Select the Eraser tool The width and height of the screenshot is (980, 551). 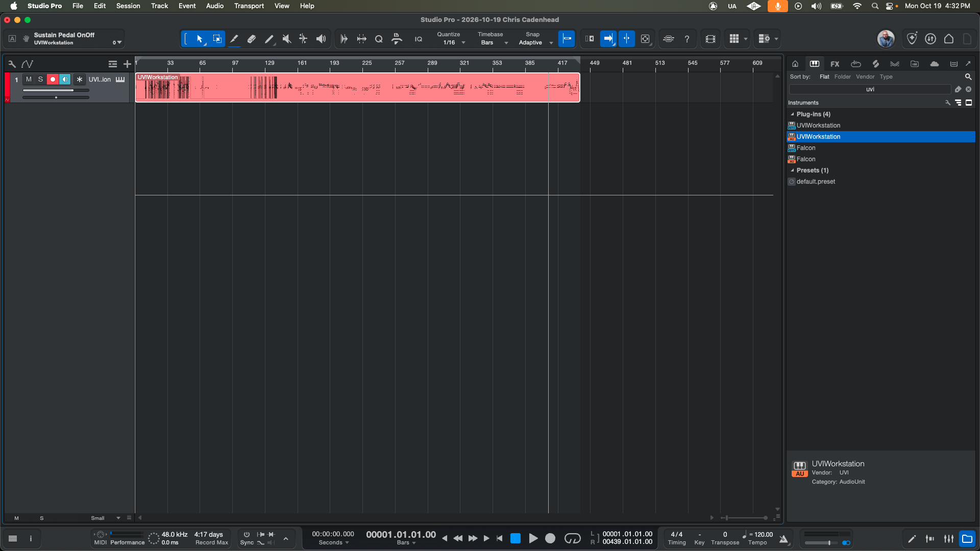click(x=252, y=39)
